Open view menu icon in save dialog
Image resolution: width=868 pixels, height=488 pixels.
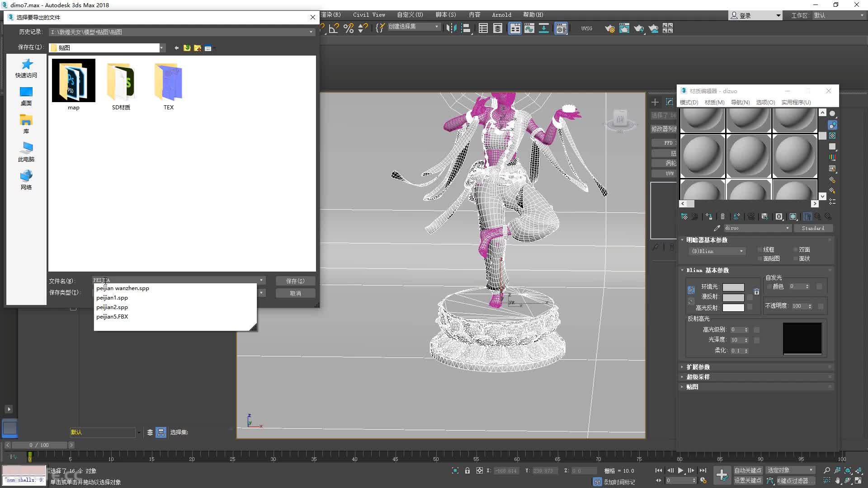pyautogui.click(x=208, y=48)
